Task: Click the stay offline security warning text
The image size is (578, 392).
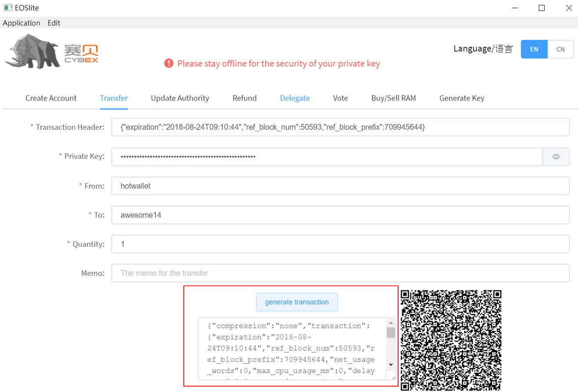Action: click(278, 63)
